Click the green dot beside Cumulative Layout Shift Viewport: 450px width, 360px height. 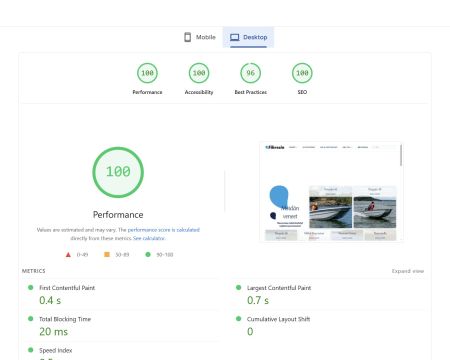[238, 319]
